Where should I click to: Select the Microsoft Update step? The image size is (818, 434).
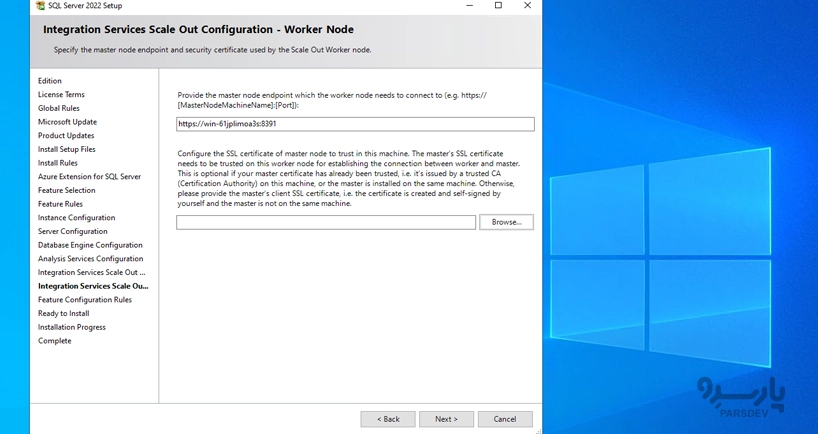67,122
